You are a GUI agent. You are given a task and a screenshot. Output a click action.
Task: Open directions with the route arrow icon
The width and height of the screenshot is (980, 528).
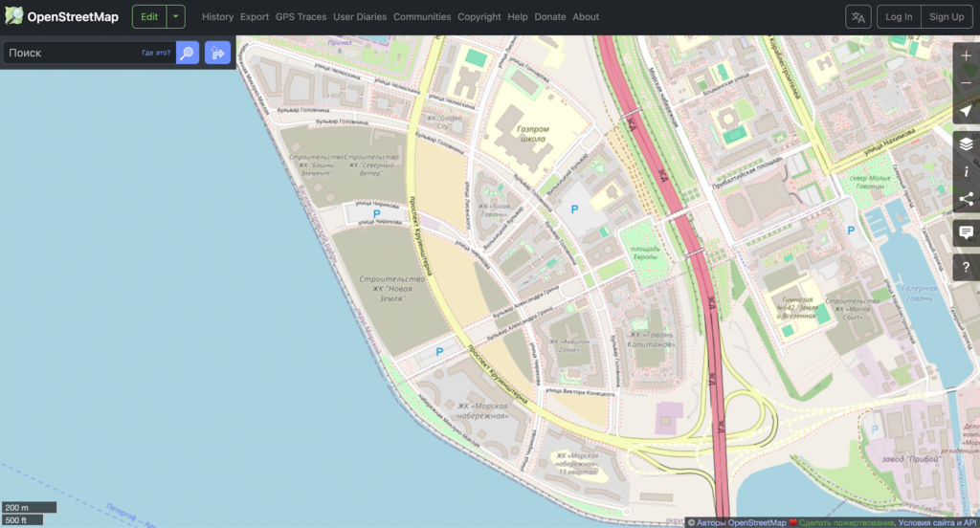click(217, 53)
